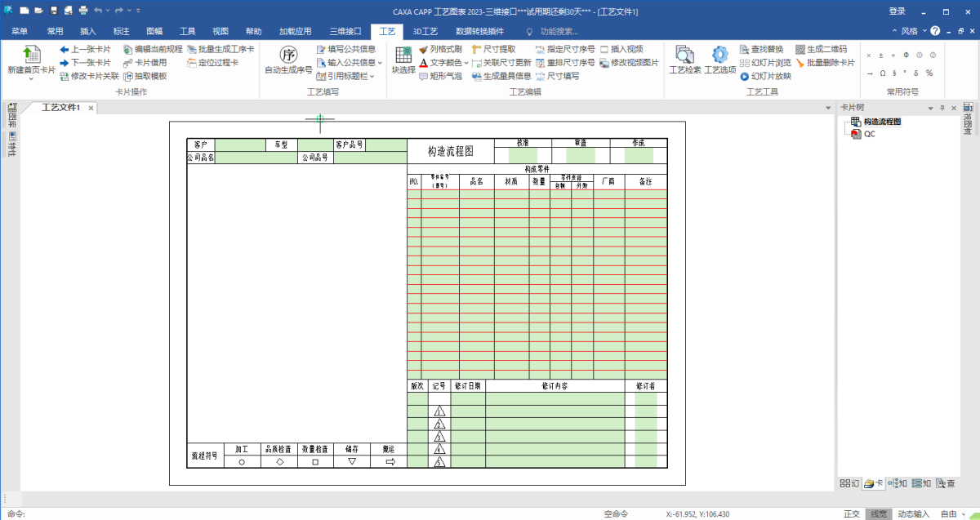Select the 块选择 block select tool
Image resolution: width=980 pixels, height=520 pixels.
[403, 56]
